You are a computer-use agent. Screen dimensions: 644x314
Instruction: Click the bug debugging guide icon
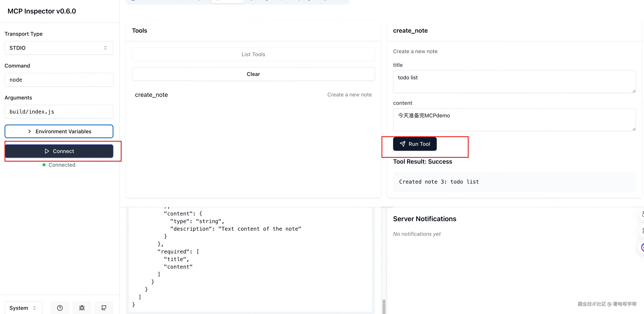click(82, 308)
